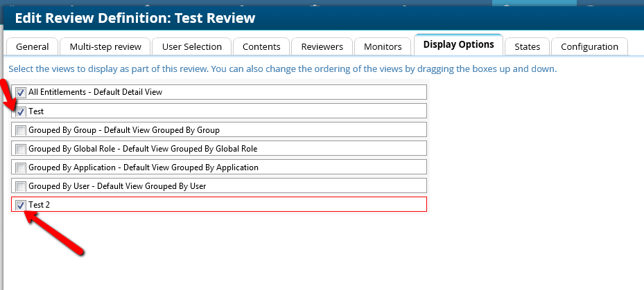644x290 pixels.
Task: Click the Grouped By User label text
Action: point(117,186)
